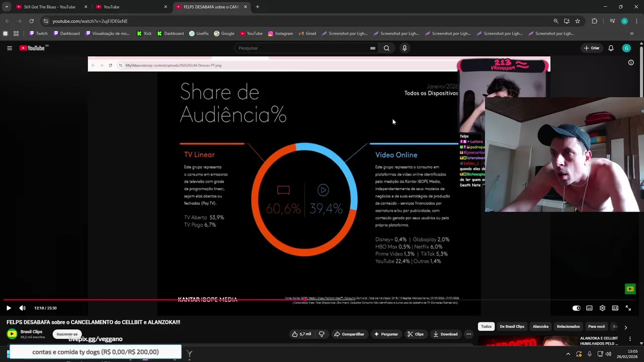Screen dimensions: 644x362
Task: Open the YouTube guide hamburger menu
Action: click(x=9, y=48)
